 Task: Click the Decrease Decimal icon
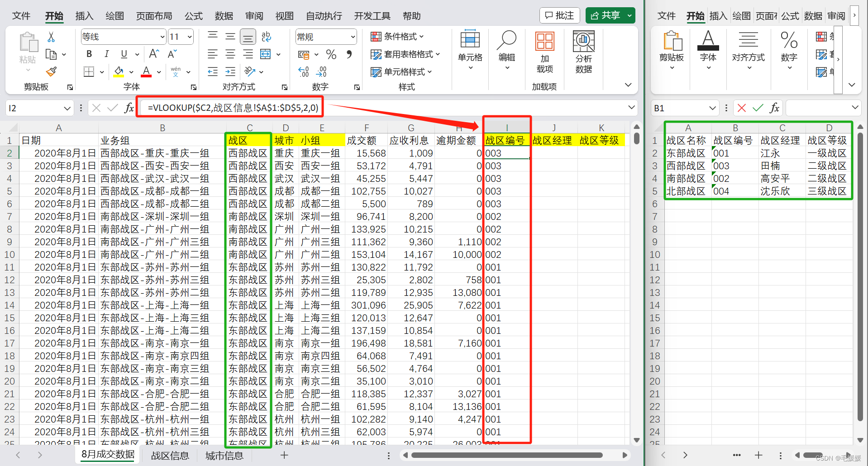321,71
